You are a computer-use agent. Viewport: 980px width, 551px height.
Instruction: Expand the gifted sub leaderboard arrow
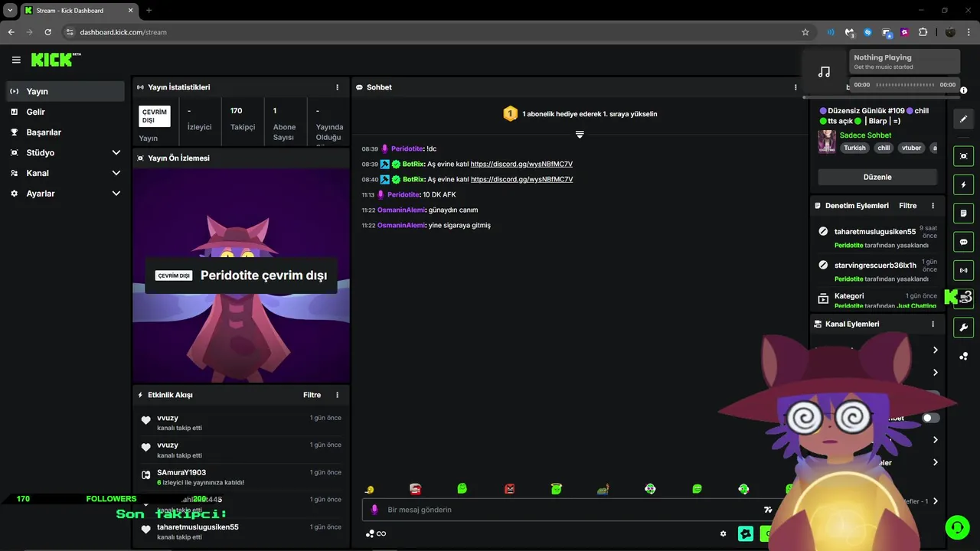point(580,135)
